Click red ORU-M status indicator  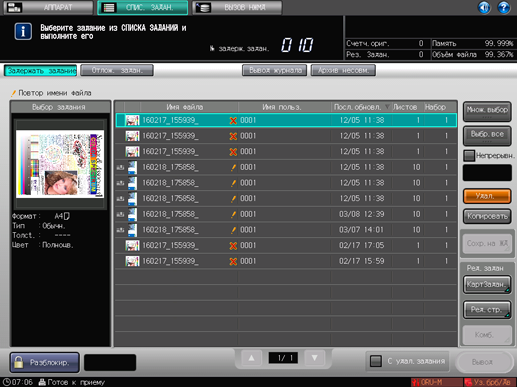(x=436, y=382)
